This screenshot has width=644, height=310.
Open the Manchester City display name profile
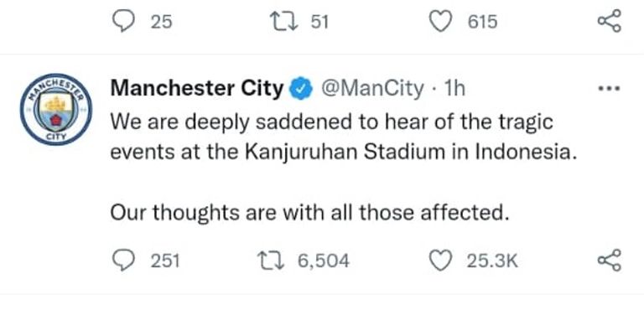tap(197, 88)
